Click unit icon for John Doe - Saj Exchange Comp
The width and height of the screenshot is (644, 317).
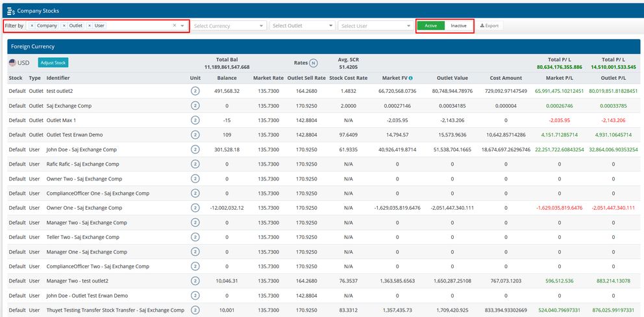tap(195, 149)
